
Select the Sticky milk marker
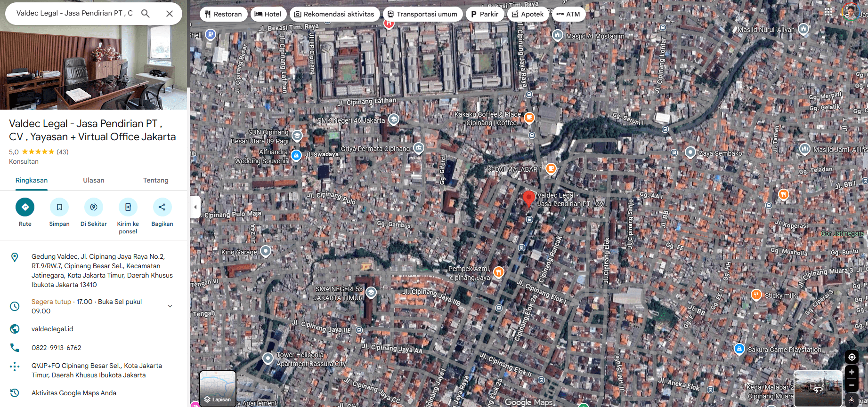756,295
